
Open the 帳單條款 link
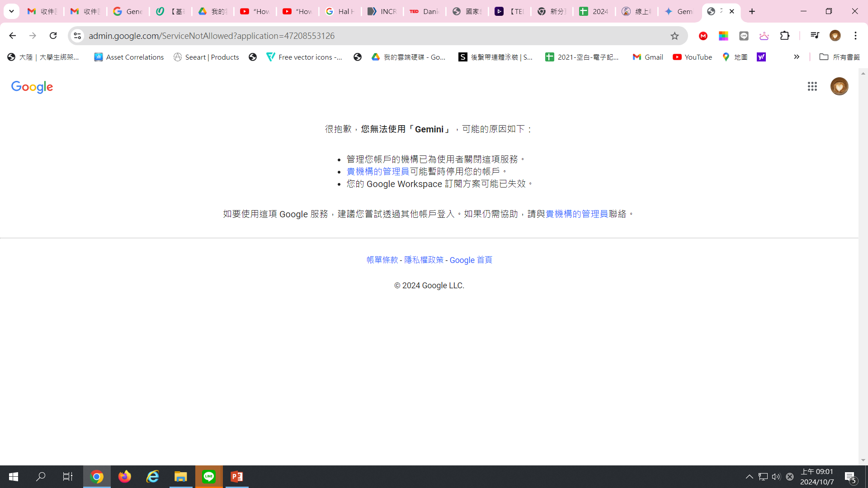point(382,260)
